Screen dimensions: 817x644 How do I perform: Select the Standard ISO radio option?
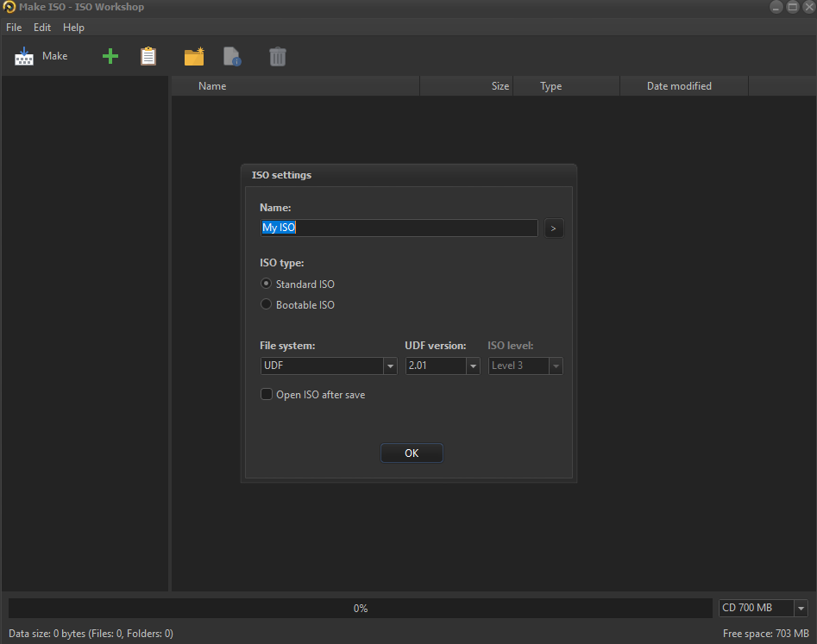[267, 284]
